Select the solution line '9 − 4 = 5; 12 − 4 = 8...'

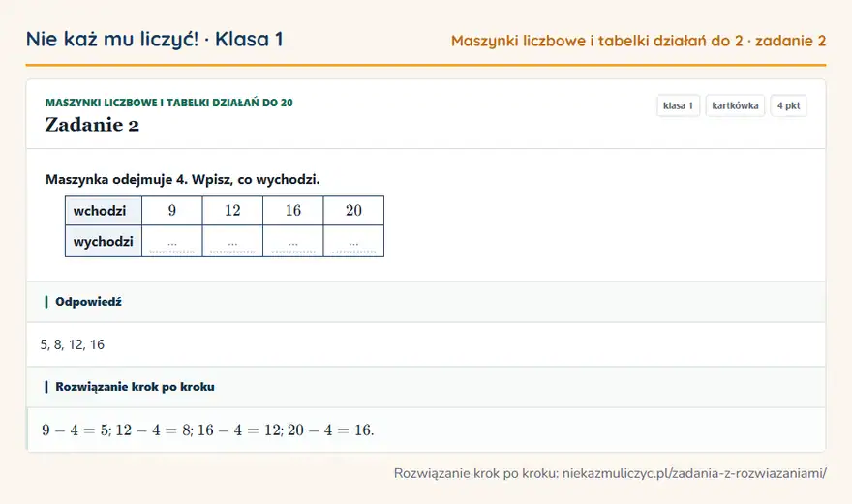click(207, 430)
